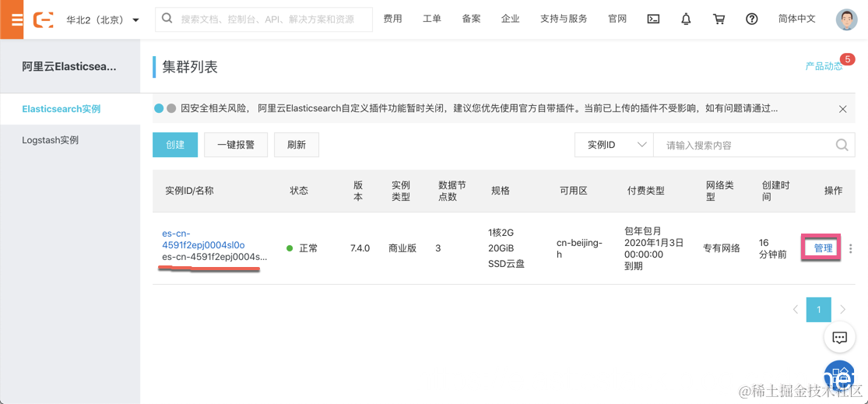Click the 规格 column header

pyautogui.click(x=501, y=191)
